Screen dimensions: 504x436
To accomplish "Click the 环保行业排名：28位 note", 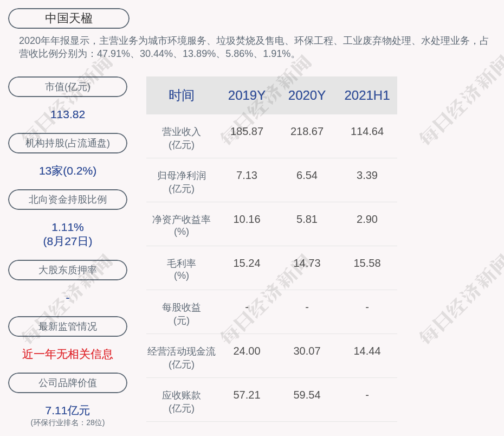I will (x=68, y=422).
